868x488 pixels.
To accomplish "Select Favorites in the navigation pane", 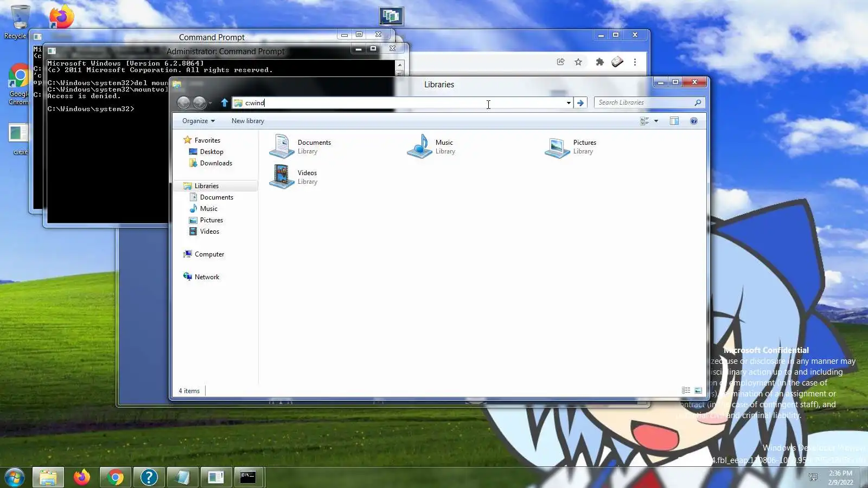I will pos(207,140).
